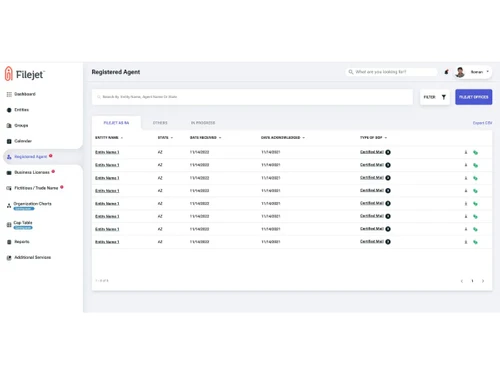The height and width of the screenshot is (375, 500).
Task: Go to the next page arrow
Action: point(483,281)
